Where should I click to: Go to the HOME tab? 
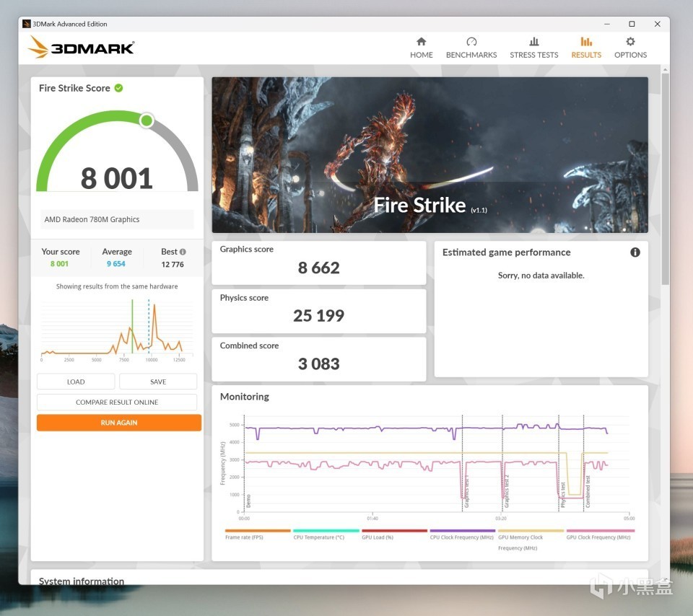click(421, 48)
